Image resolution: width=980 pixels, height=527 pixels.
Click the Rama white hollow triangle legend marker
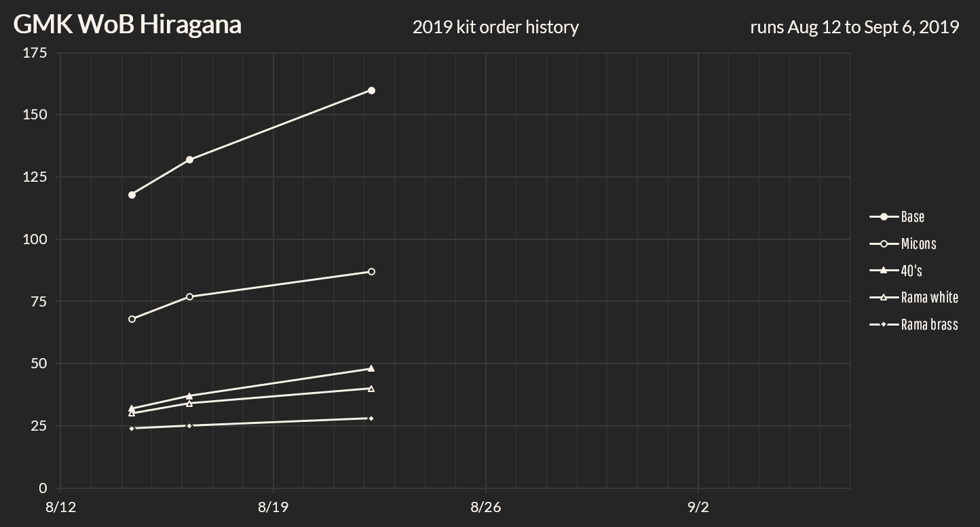click(x=884, y=298)
